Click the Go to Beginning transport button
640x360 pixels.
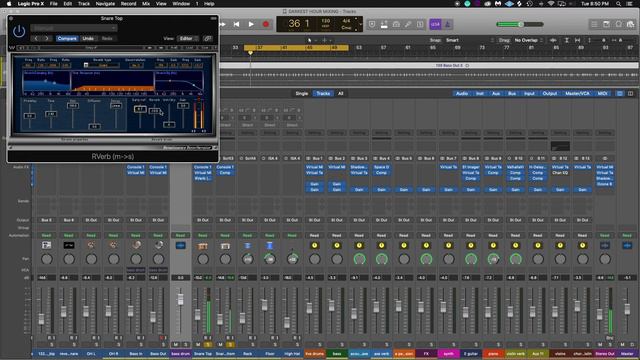click(x=236, y=24)
